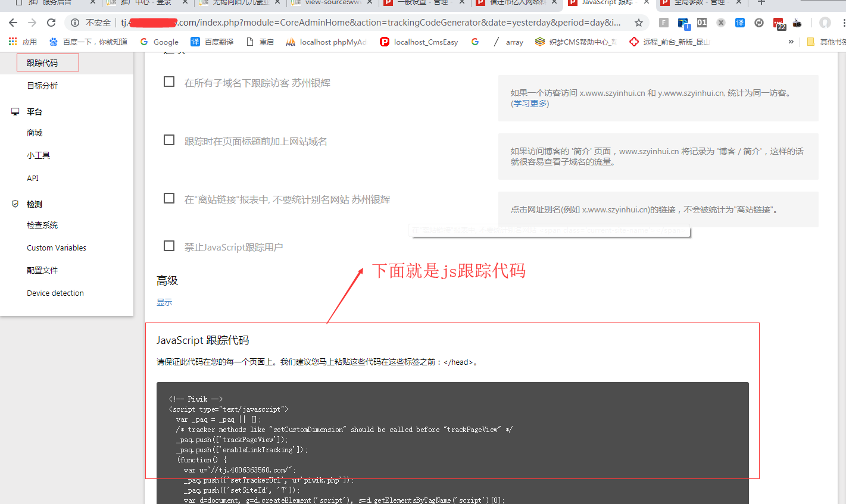Click the setTrackerUrl line in the code

tap(269, 480)
